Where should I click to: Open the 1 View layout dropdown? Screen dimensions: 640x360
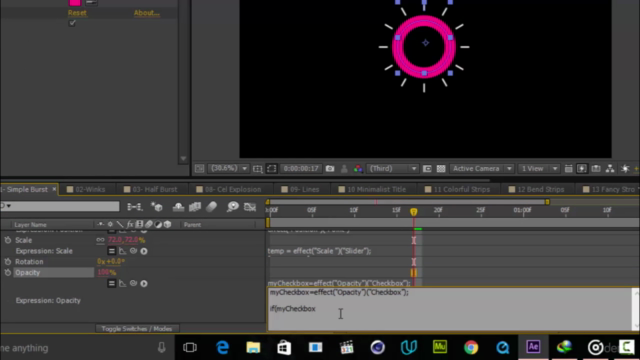[539, 169]
